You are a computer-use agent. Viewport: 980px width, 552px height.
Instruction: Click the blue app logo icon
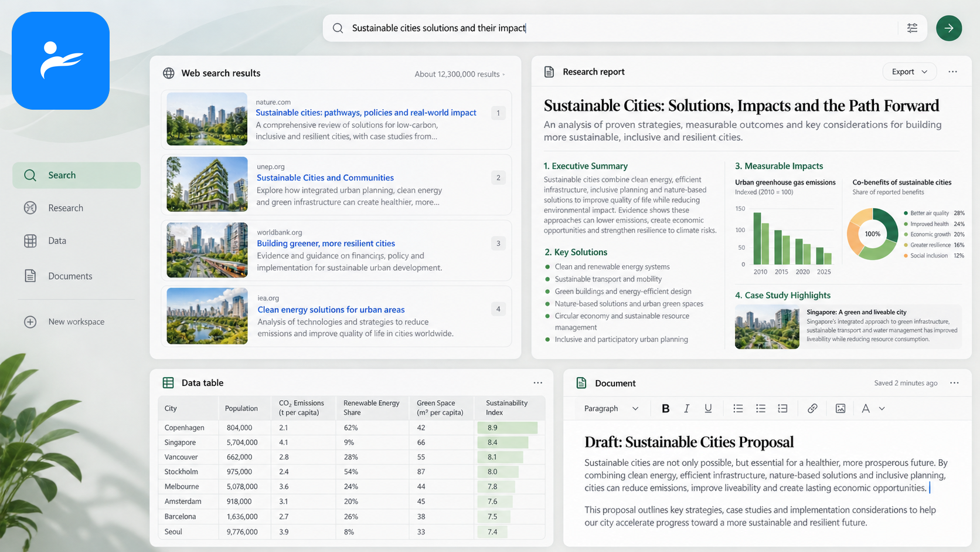click(60, 60)
